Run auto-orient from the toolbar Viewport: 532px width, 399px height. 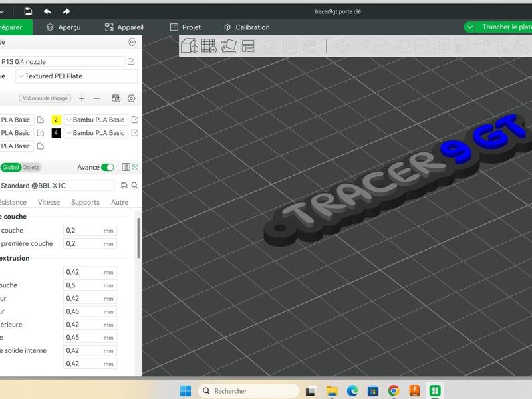point(227,47)
